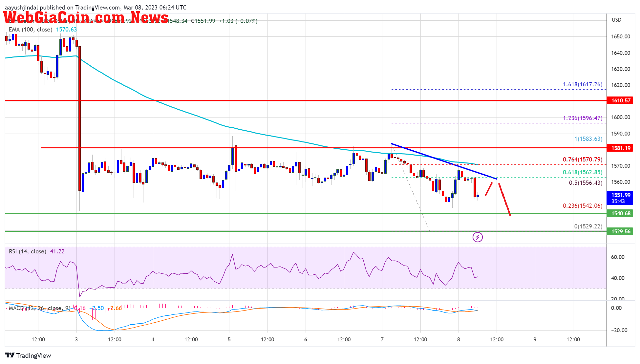The image size is (640, 364).
Task: Click the 1529.56 green price label
Action: [x=620, y=231]
